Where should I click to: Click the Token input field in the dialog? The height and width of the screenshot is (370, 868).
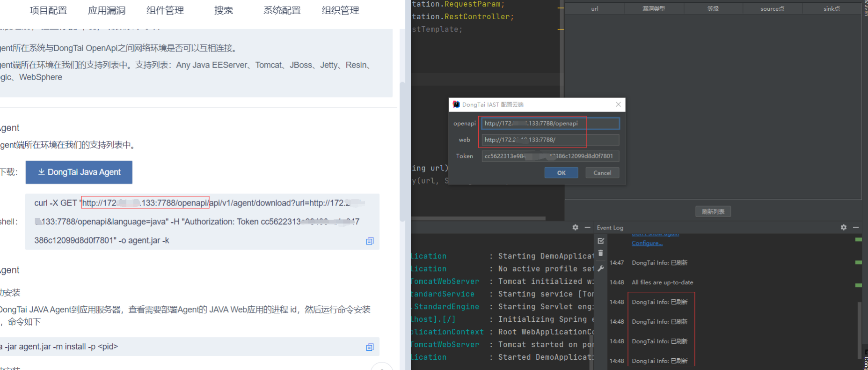coord(550,156)
